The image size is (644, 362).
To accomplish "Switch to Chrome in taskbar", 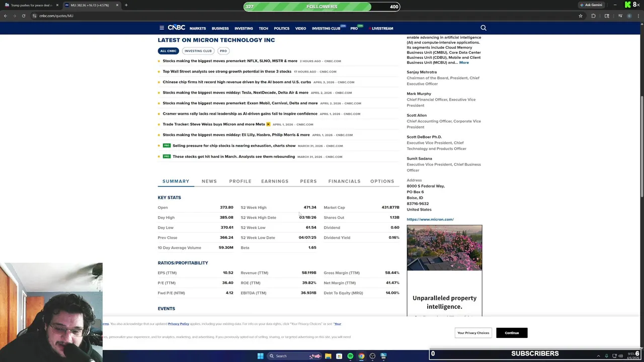I will coord(361,356).
